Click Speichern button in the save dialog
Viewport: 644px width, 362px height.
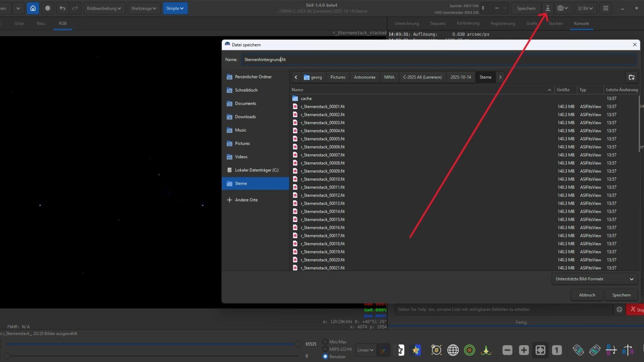coord(621,295)
